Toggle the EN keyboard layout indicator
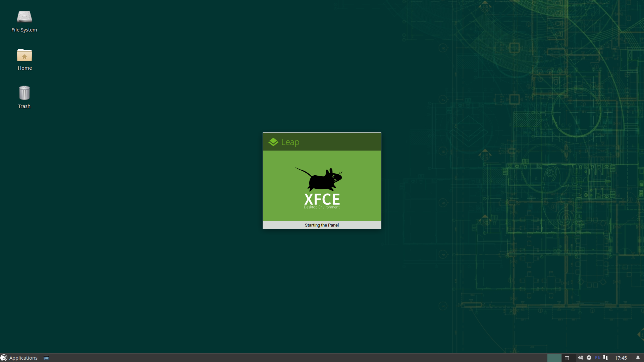 597,358
